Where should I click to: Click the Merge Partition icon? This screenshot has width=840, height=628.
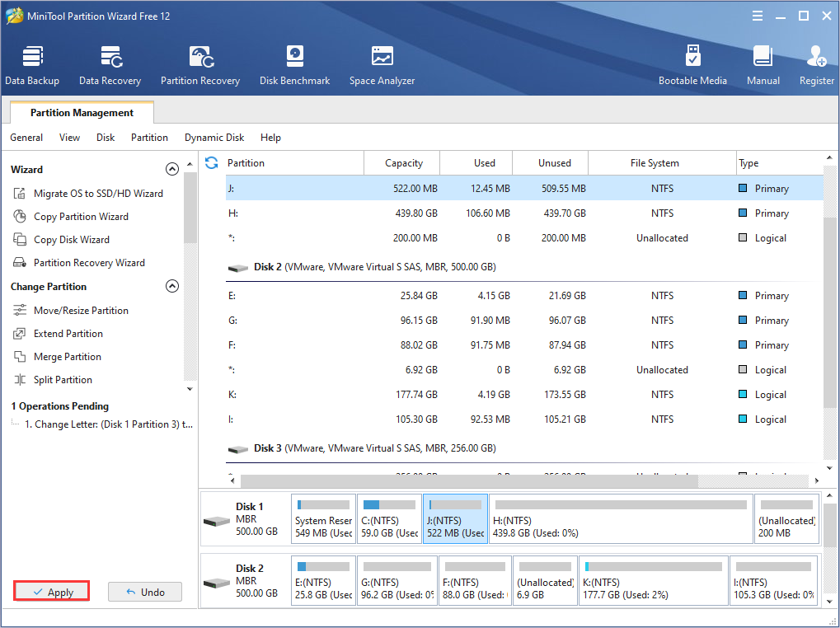click(x=19, y=357)
